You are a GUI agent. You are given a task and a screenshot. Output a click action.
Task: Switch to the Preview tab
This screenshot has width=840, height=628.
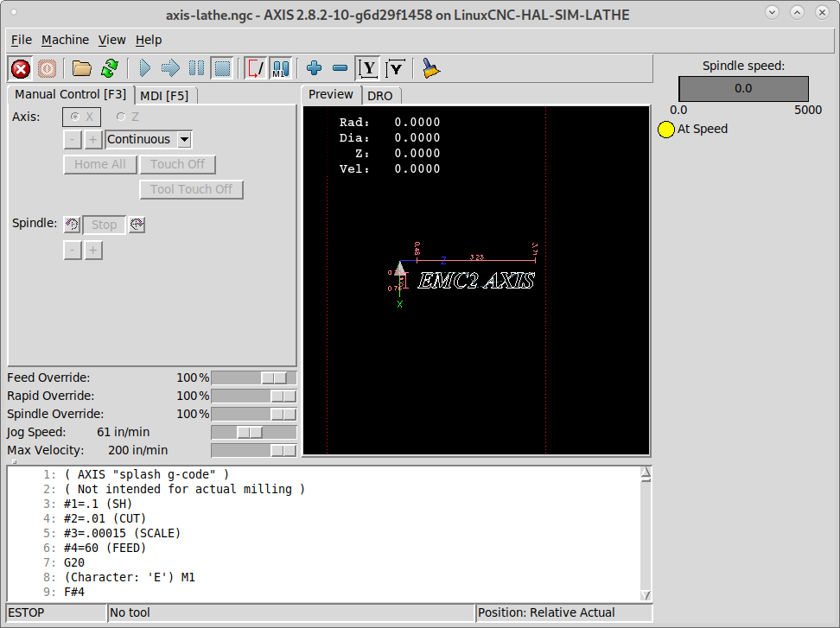coord(331,95)
